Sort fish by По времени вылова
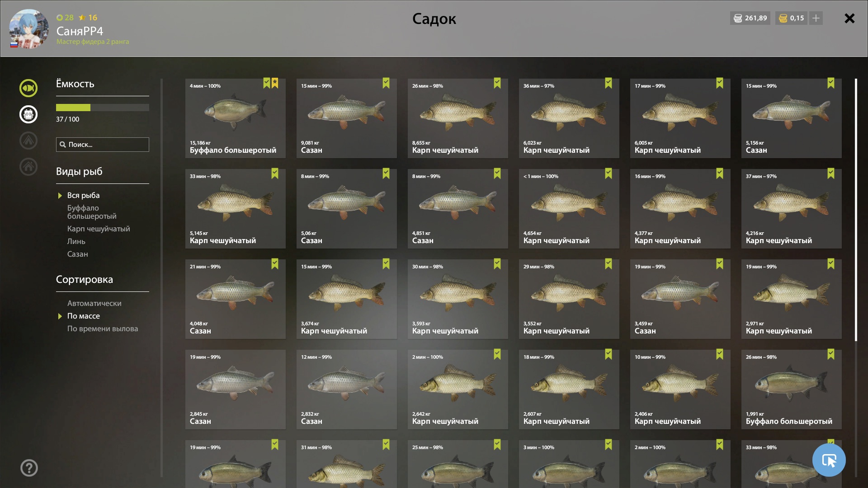Image resolution: width=868 pixels, height=488 pixels. (103, 328)
